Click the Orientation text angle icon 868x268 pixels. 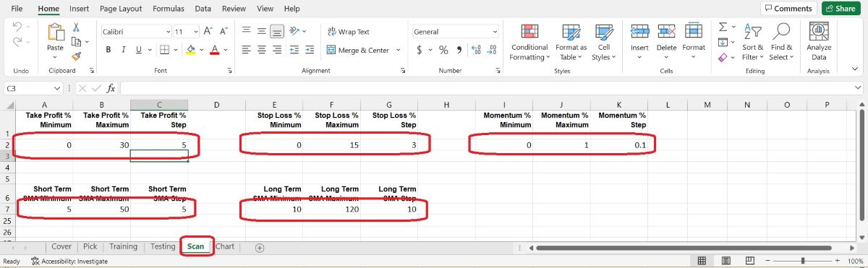[295, 32]
